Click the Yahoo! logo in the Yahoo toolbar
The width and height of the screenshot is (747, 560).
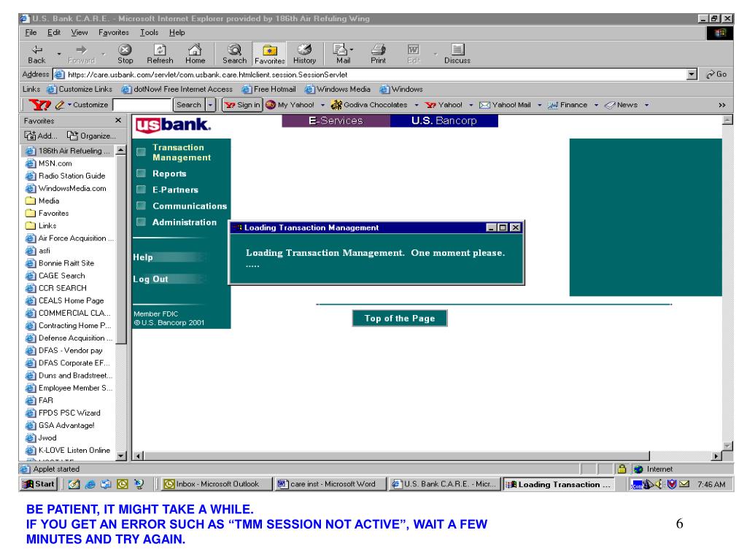click(39, 105)
